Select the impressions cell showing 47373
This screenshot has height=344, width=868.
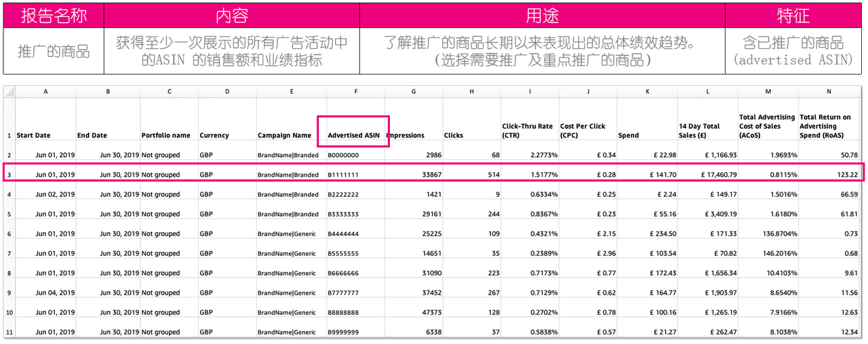(414, 312)
